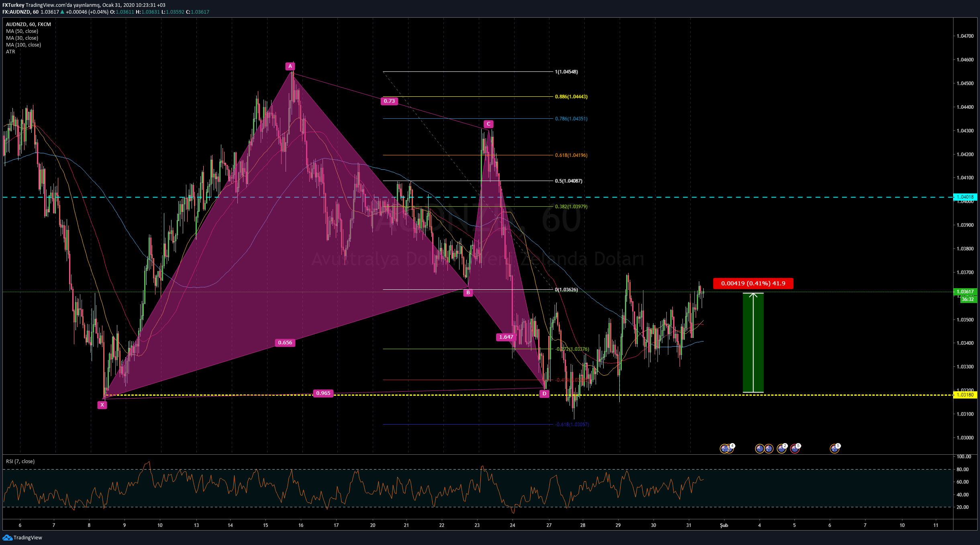Click the 0.73 ratio label on pattern
This screenshot has height=545, width=980.
point(389,101)
